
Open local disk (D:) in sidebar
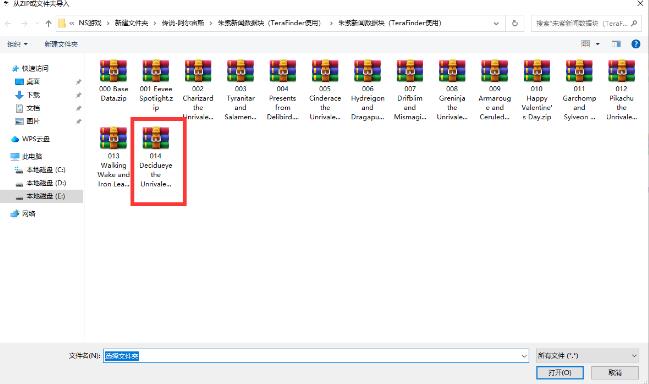click(40, 183)
